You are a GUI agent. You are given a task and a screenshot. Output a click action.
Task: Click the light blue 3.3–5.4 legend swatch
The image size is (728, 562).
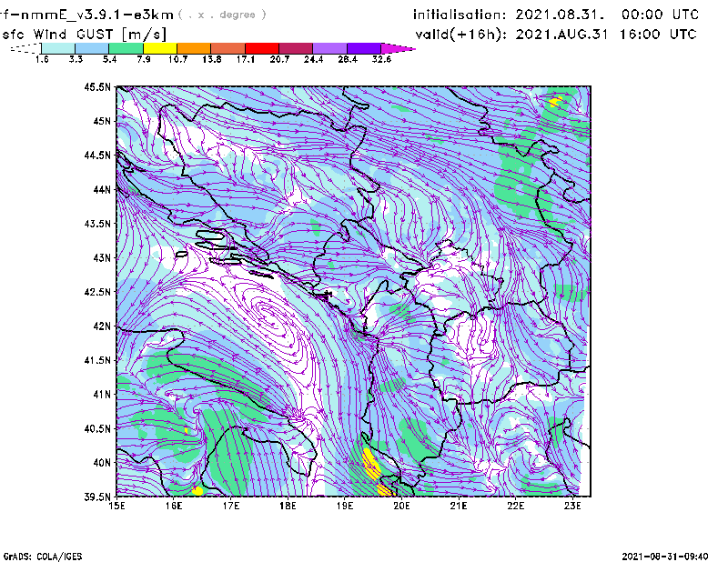92,48
